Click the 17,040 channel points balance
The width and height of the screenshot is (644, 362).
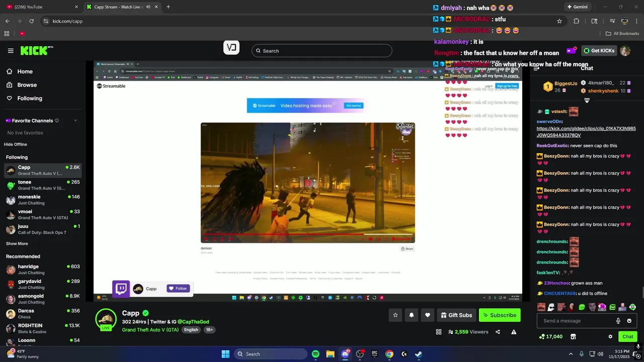[550, 336]
